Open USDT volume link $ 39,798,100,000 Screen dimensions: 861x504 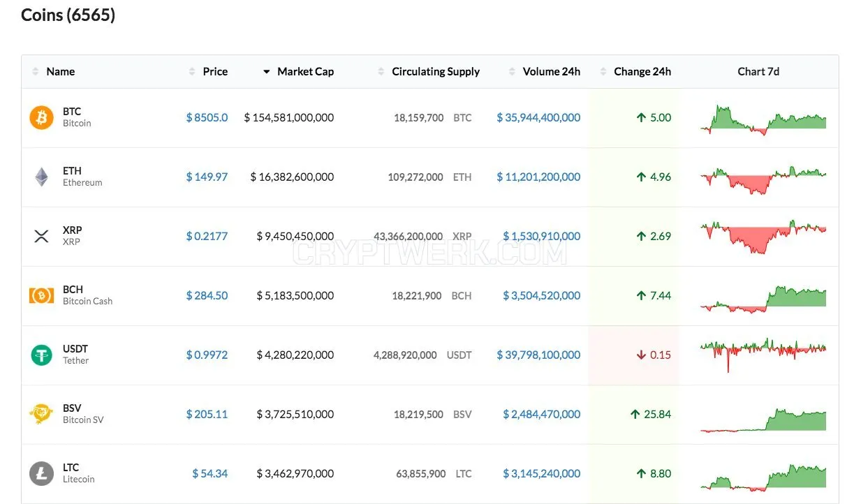click(538, 355)
